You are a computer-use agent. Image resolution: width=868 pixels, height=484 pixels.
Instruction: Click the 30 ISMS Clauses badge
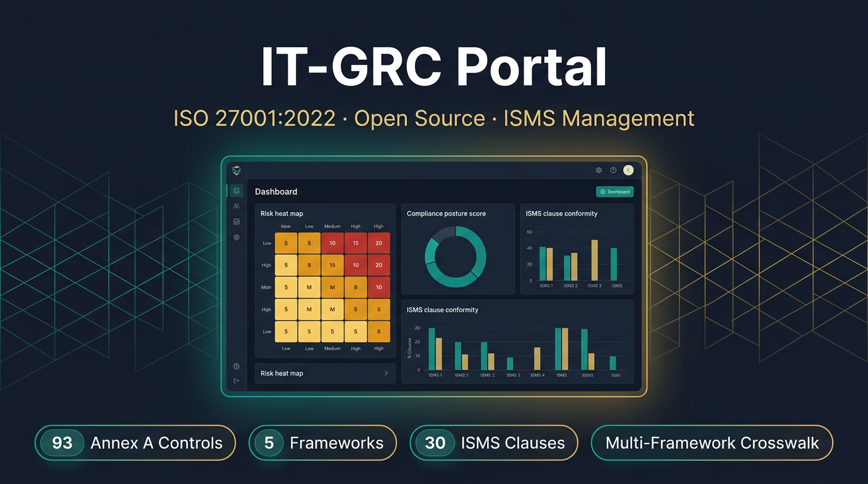(494, 443)
